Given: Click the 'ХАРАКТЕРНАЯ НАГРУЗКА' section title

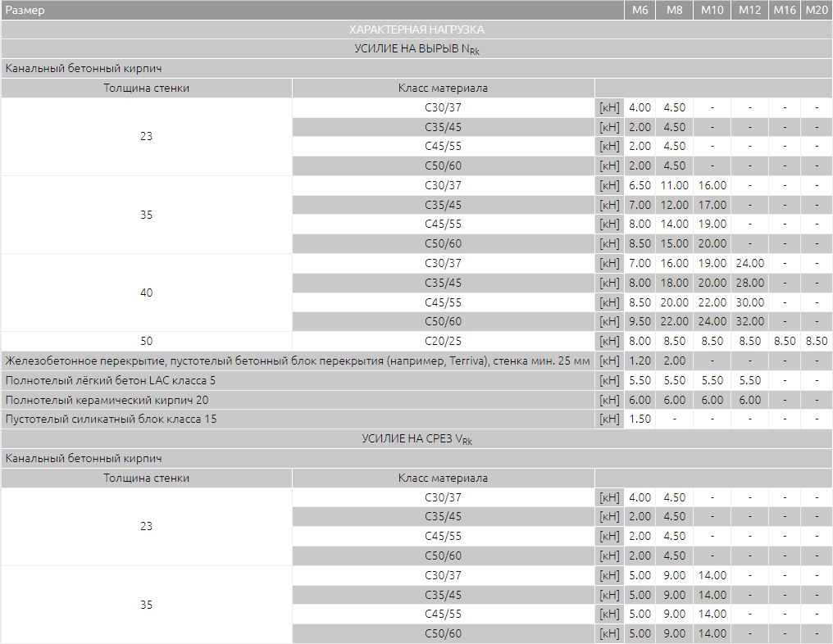Looking at the screenshot, I should point(416,29).
